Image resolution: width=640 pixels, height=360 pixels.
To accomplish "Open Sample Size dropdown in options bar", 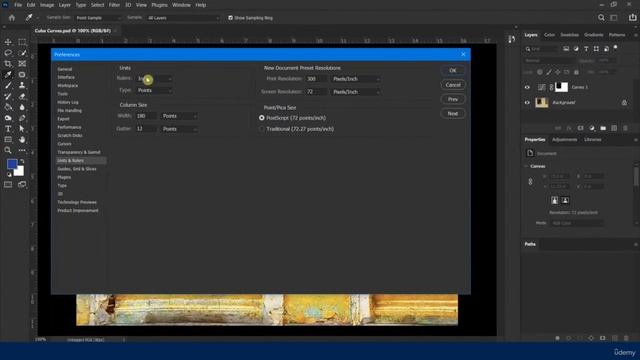I will (98, 18).
